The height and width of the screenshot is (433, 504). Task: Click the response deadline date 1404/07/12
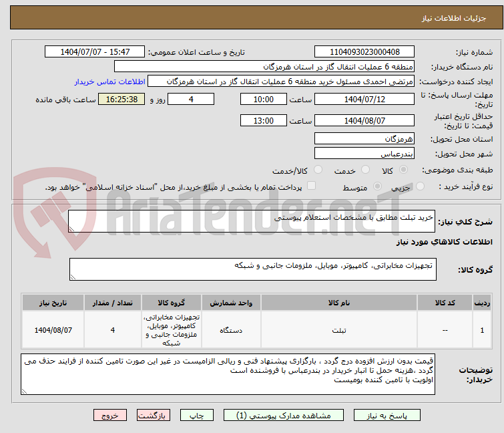(364, 99)
